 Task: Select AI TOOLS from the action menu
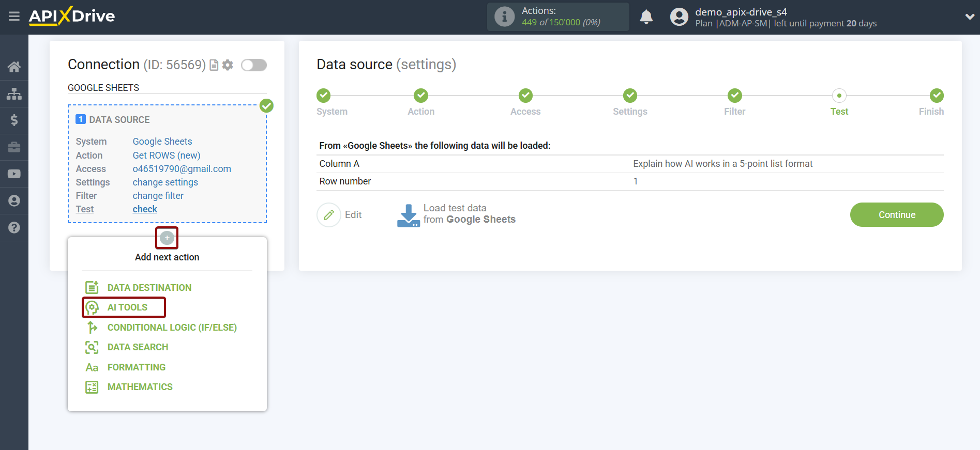(x=127, y=307)
